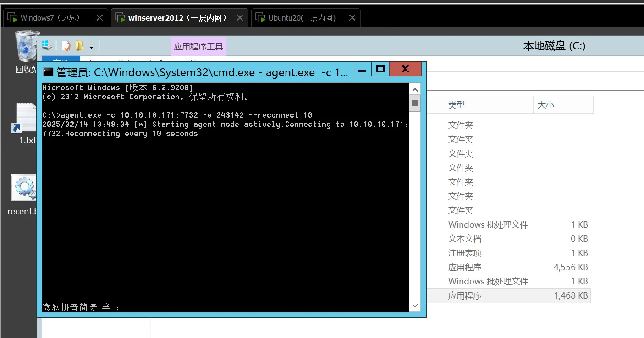Select the highlighted row showing 1,468 KB
The height and width of the screenshot is (338, 644).
point(508,295)
